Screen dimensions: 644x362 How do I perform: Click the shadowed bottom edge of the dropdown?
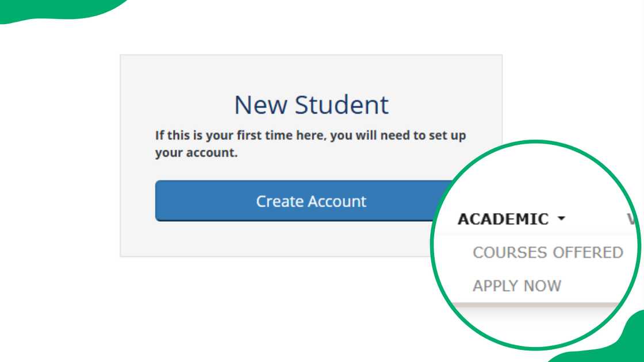pos(535,303)
